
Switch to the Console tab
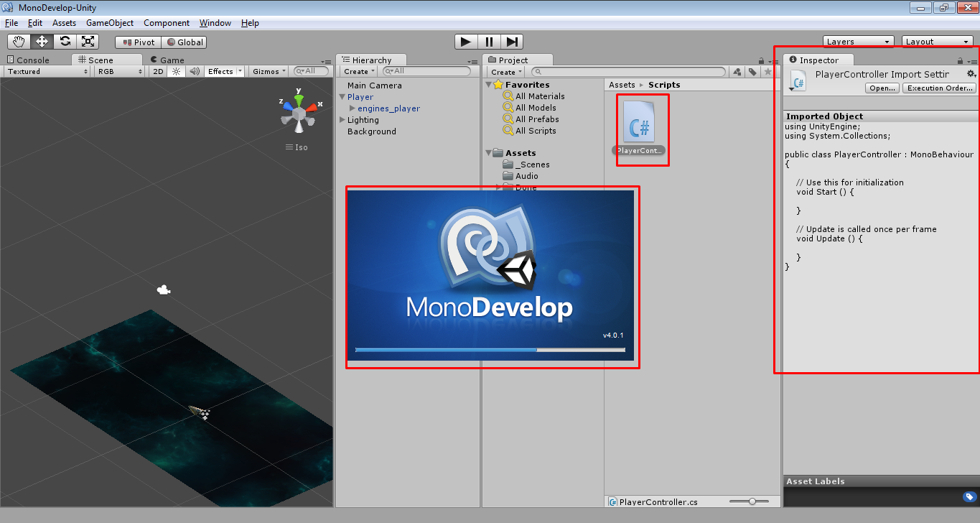[28, 60]
